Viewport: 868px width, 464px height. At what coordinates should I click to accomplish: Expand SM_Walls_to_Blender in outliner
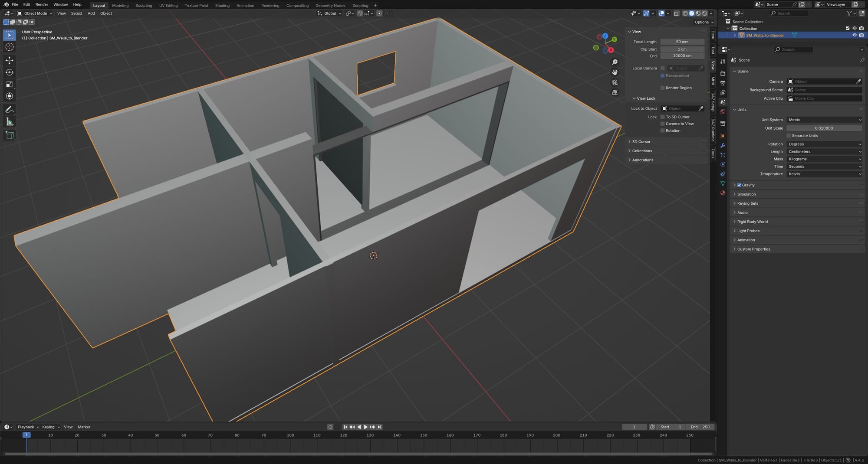pyautogui.click(x=734, y=35)
